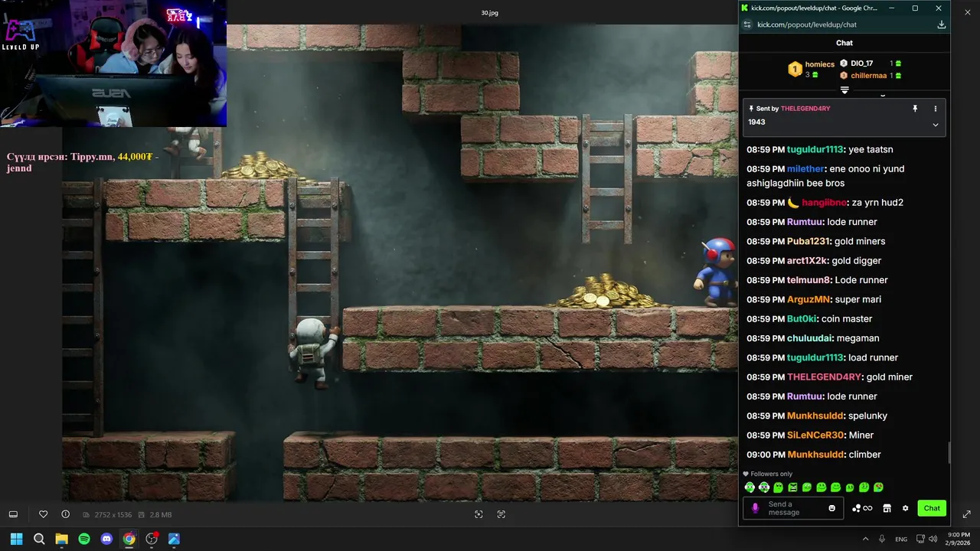Open OBS Studio from taskbar

tap(152, 539)
